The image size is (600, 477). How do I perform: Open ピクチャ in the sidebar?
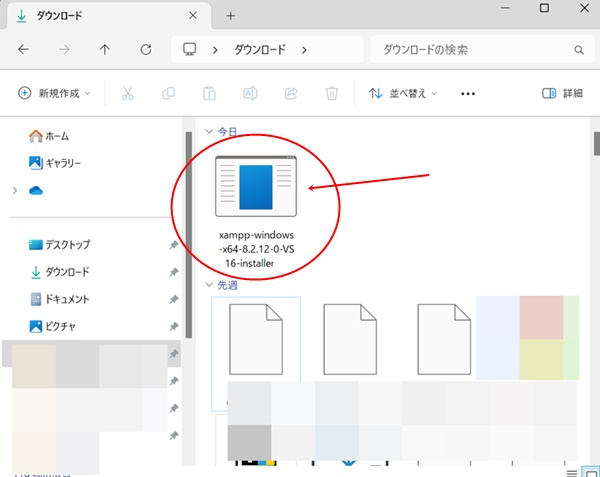53,326
